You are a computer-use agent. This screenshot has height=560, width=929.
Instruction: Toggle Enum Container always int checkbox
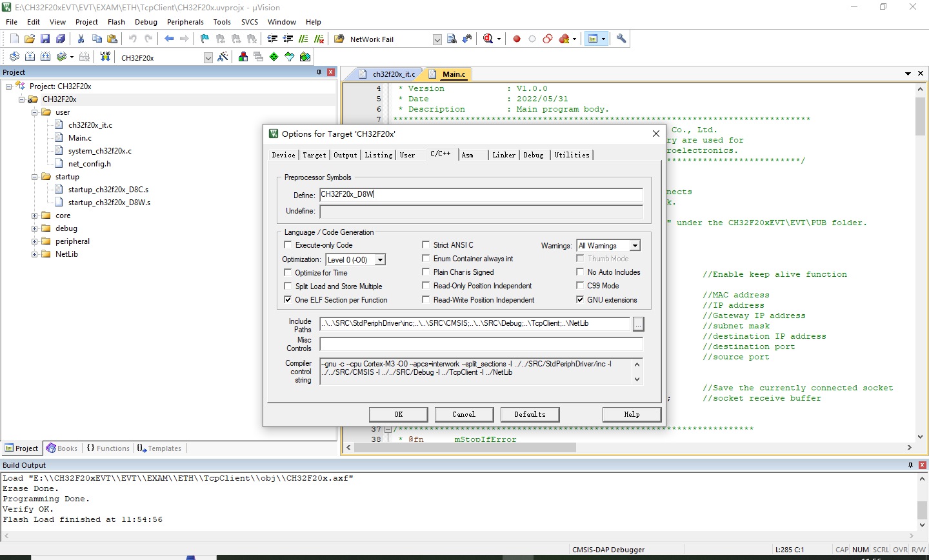[x=426, y=259]
